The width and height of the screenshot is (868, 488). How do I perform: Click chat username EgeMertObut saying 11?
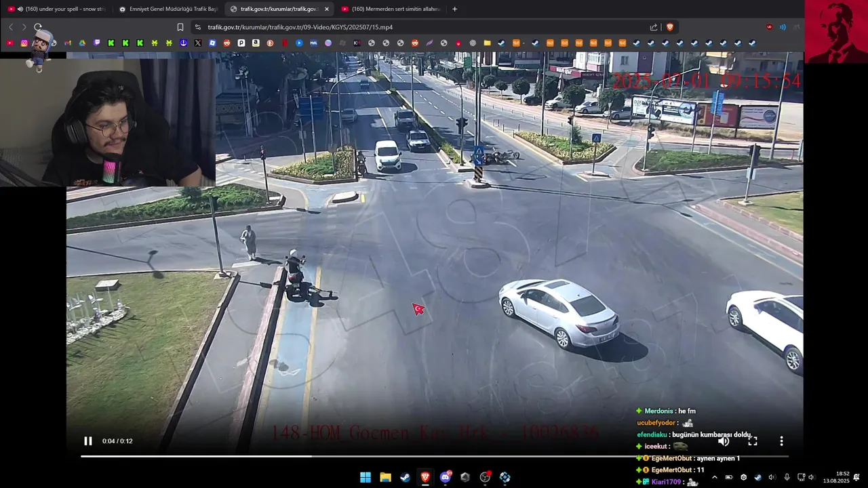[671, 470]
